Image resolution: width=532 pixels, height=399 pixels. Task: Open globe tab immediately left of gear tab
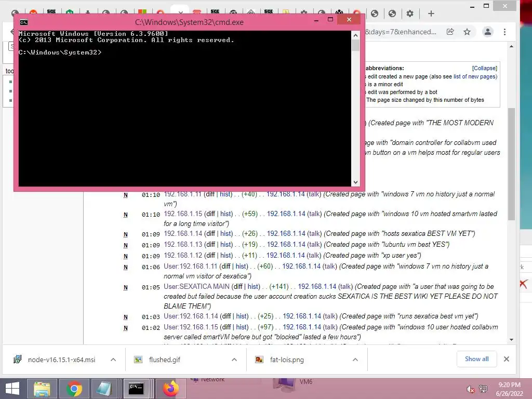(x=392, y=14)
